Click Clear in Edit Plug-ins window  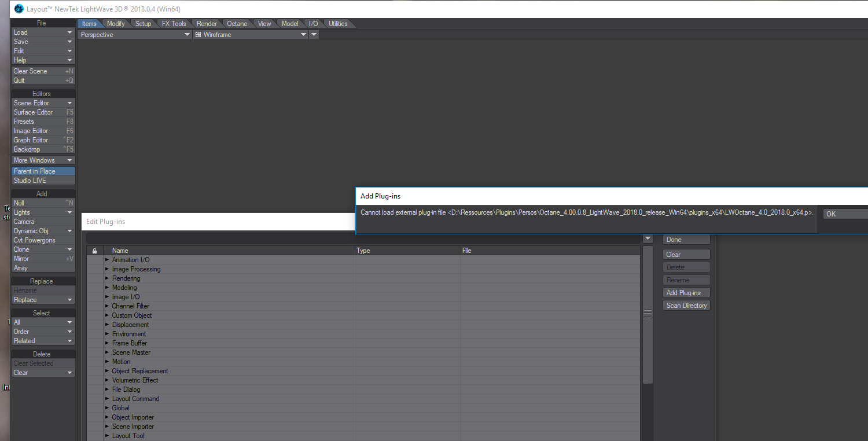pos(686,255)
